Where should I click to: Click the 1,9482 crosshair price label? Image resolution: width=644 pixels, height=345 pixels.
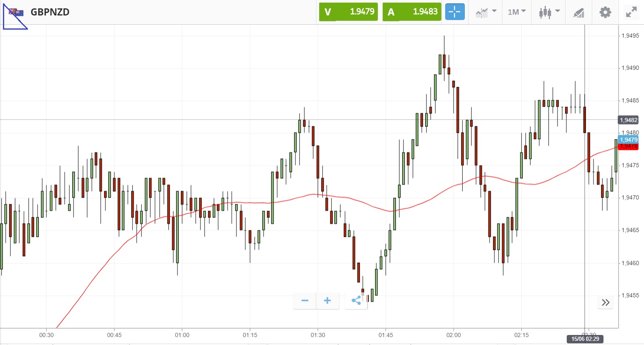pos(629,120)
